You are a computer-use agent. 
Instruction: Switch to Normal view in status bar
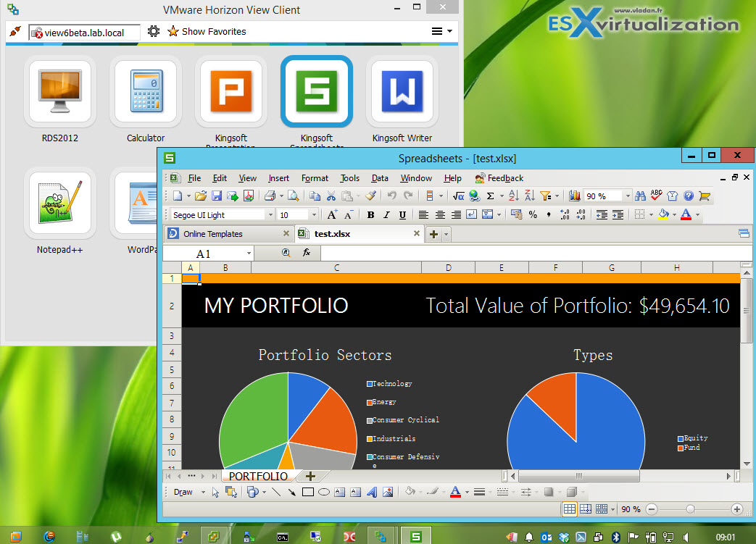[x=570, y=509]
